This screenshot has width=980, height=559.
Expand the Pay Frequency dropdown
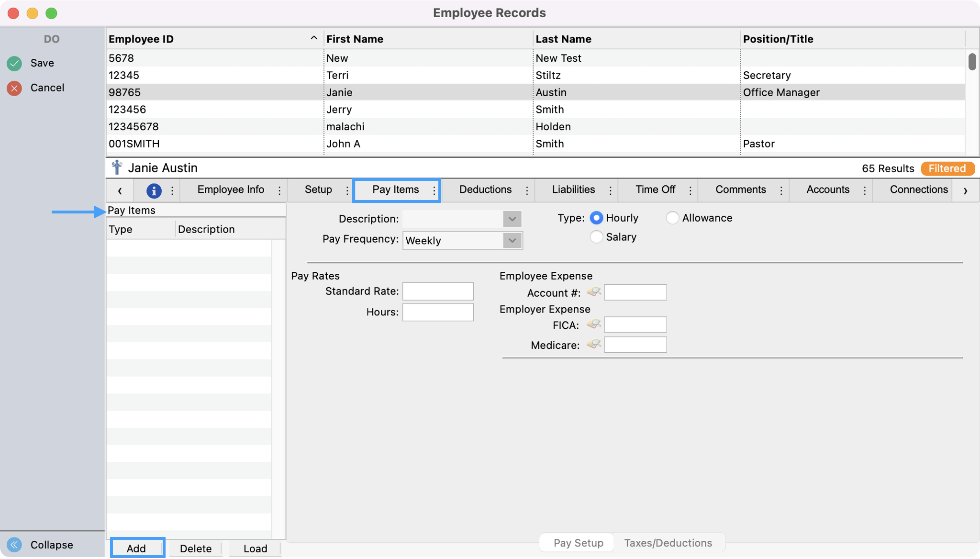(512, 240)
